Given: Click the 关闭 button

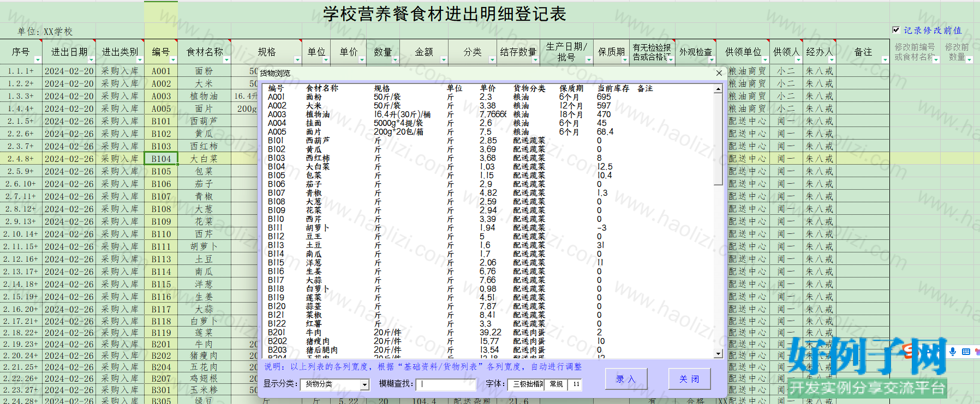Looking at the screenshot, I should click(690, 379).
